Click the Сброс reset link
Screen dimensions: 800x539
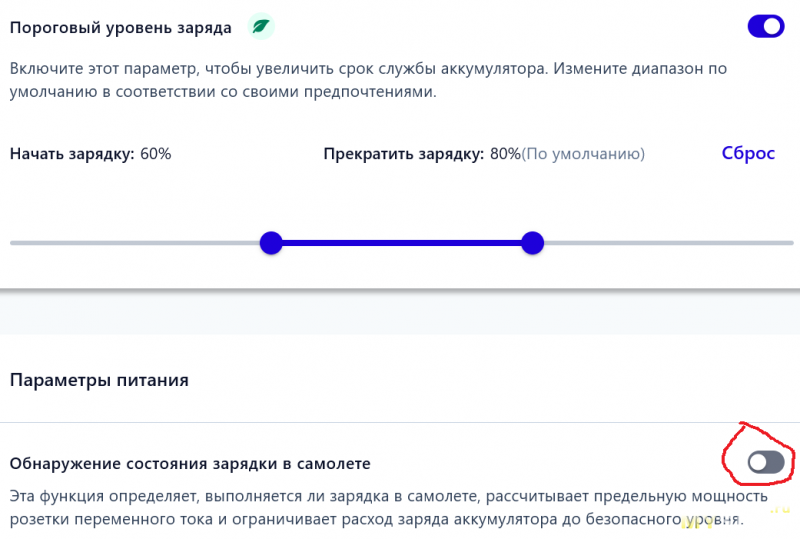tap(748, 153)
